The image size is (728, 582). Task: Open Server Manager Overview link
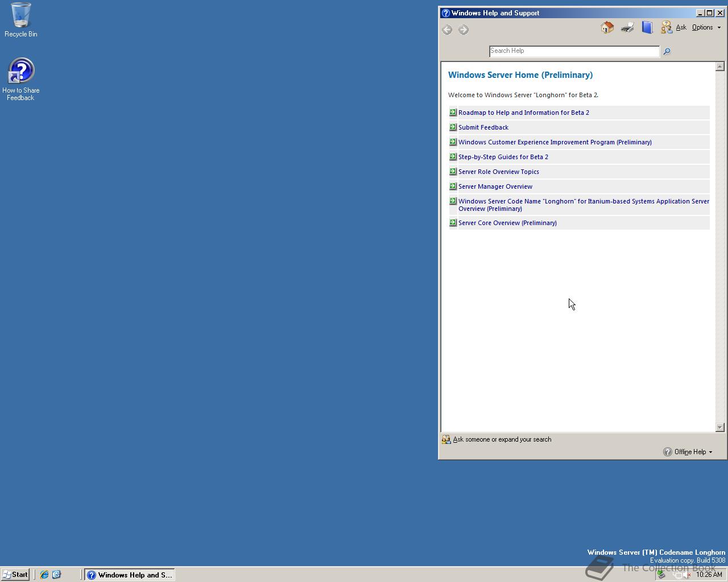tap(495, 186)
